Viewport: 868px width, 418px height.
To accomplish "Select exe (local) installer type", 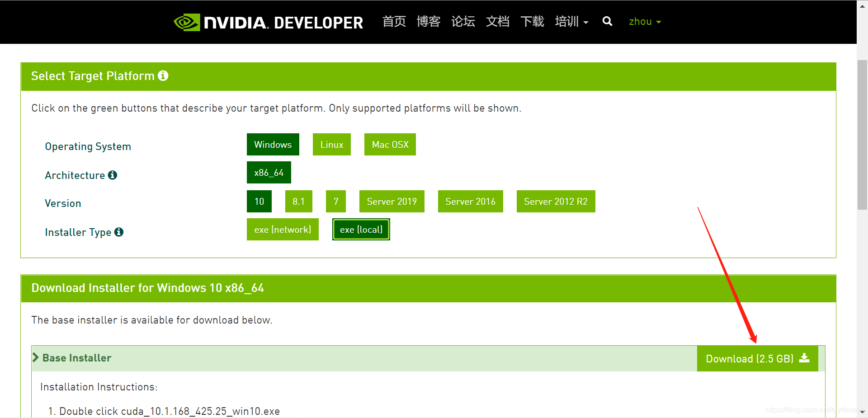I will click(x=361, y=230).
